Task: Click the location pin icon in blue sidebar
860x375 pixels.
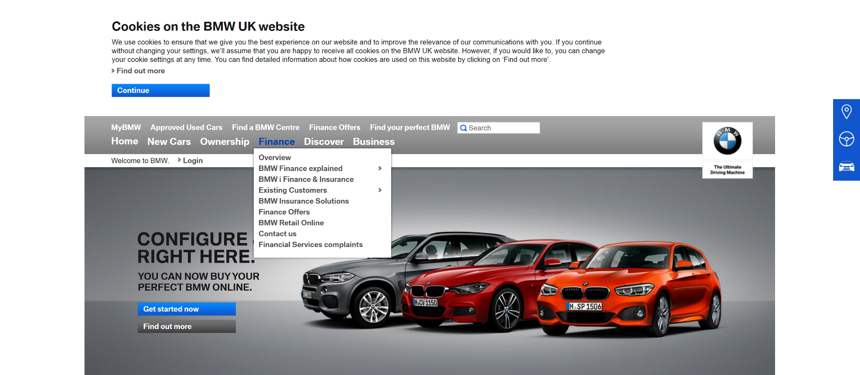Action: coord(846,112)
